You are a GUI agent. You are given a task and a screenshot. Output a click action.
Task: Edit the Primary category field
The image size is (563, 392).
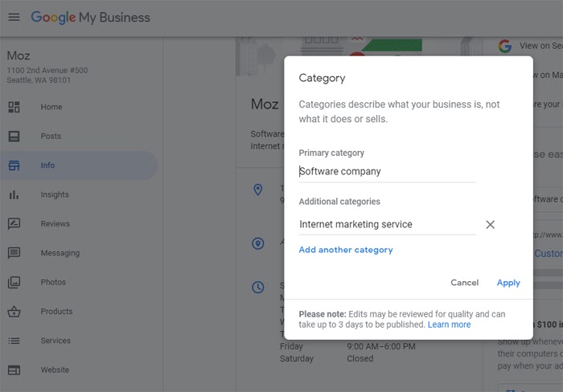tap(387, 171)
